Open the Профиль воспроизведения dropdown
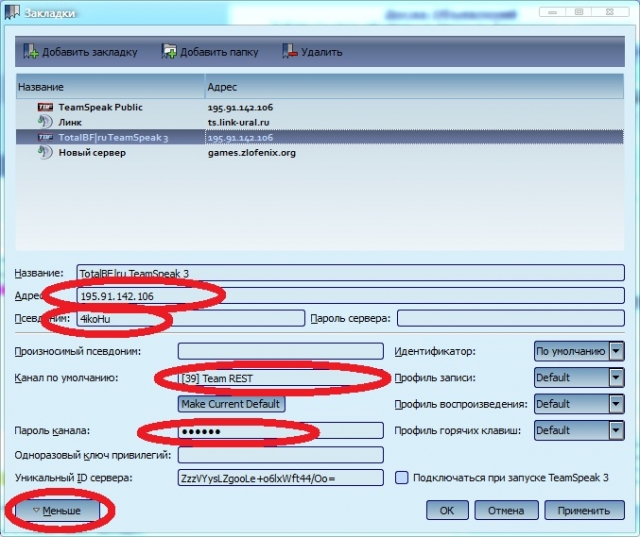640x537 pixels. tap(579, 404)
